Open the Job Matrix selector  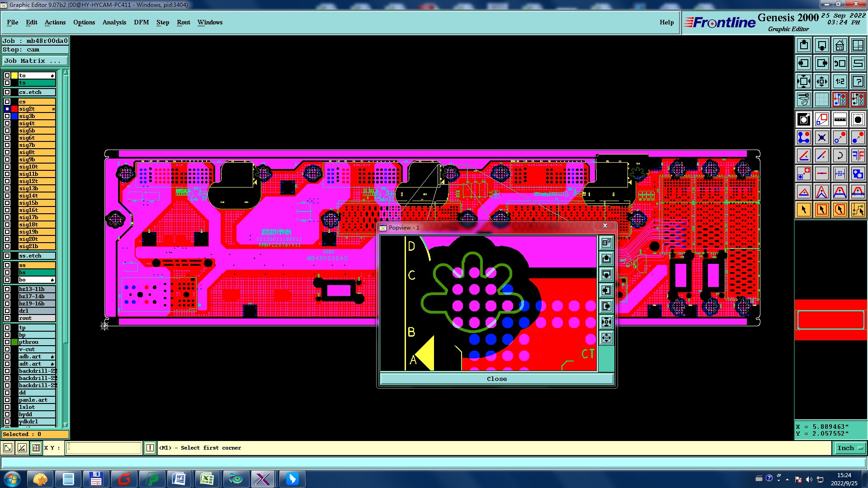(35, 61)
